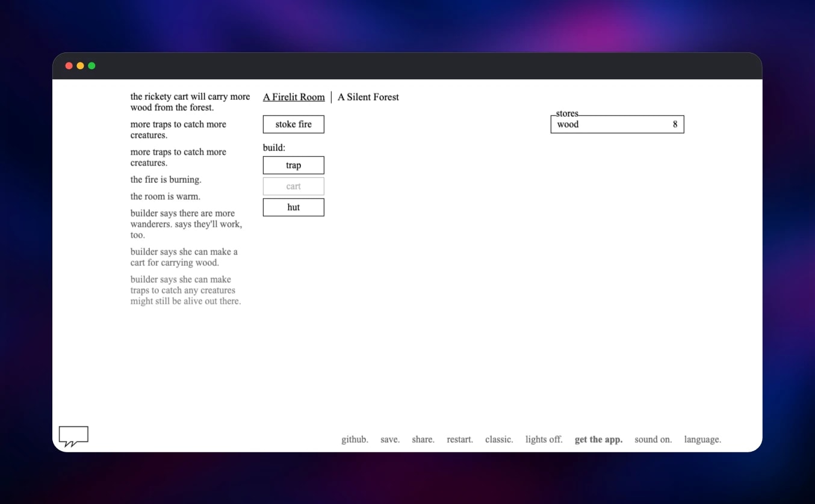Click the wood count value 8
The height and width of the screenshot is (504, 815).
point(675,124)
